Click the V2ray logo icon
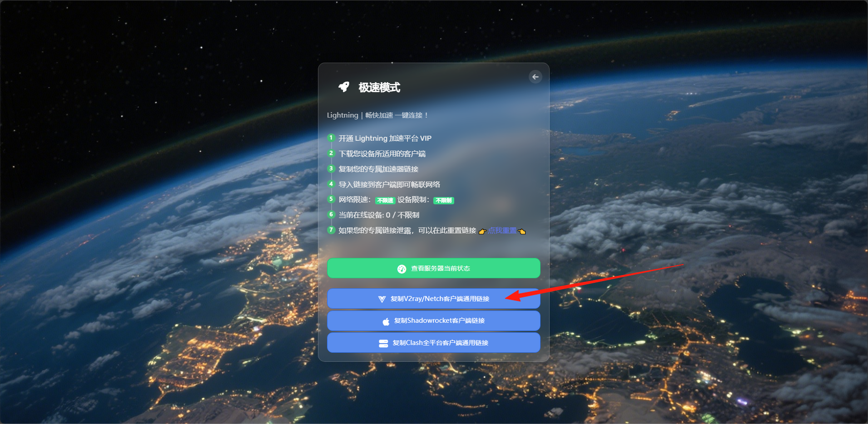868x424 pixels. 382,299
